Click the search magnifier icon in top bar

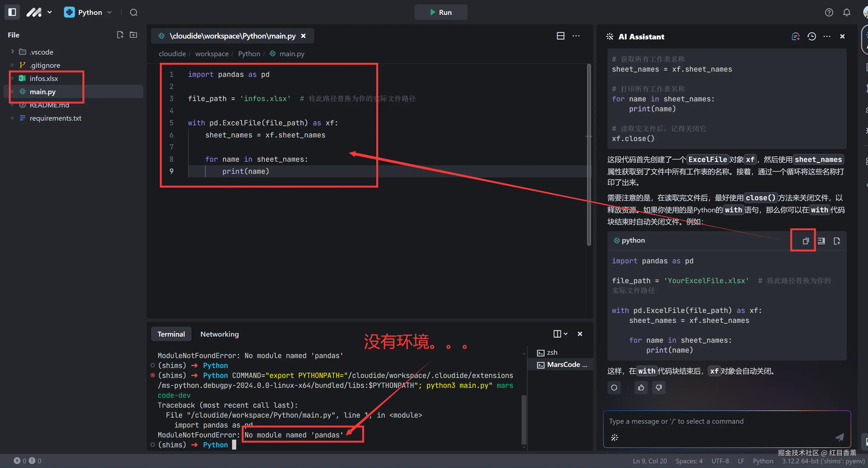134,12
